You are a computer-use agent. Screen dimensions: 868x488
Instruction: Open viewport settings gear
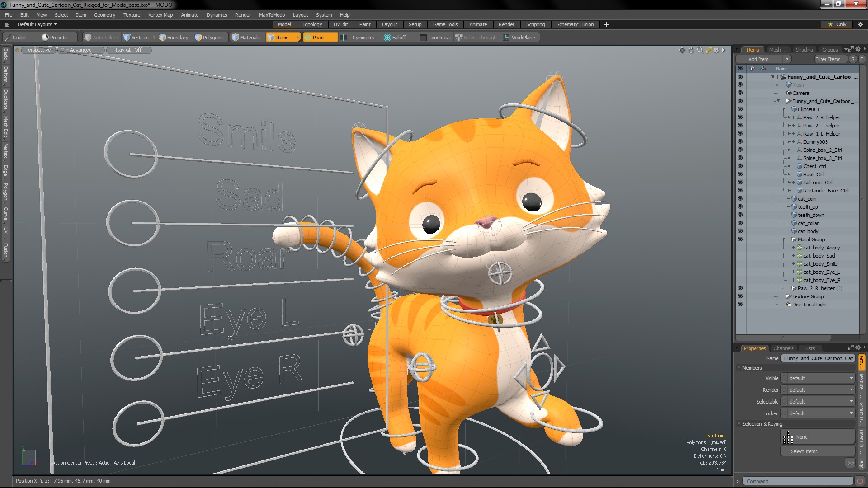click(716, 50)
